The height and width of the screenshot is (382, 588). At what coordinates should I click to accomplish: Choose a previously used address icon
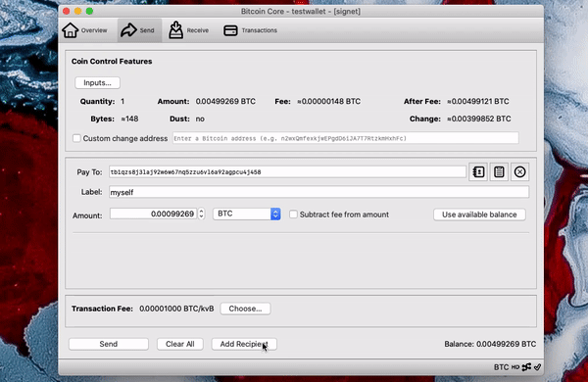(x=478, y=172)
